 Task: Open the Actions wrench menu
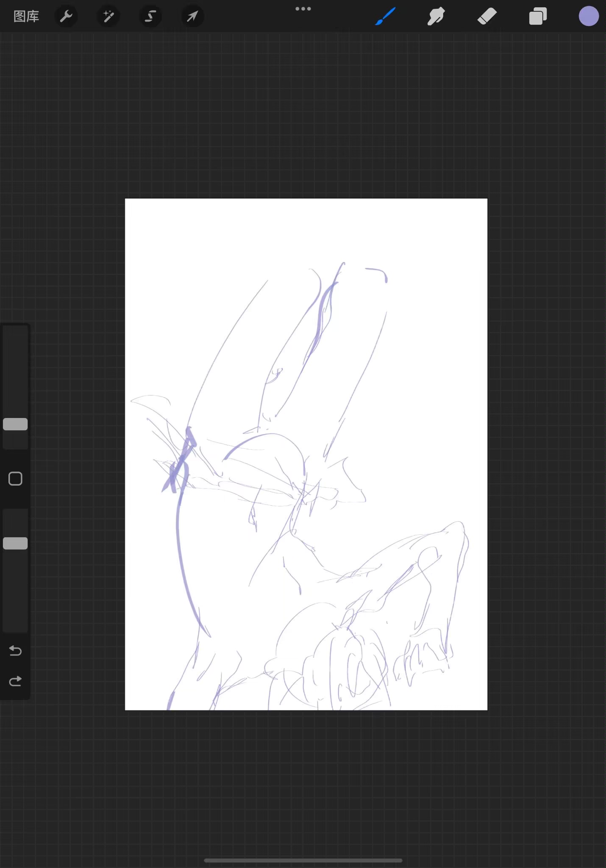(x=66, y=17)
